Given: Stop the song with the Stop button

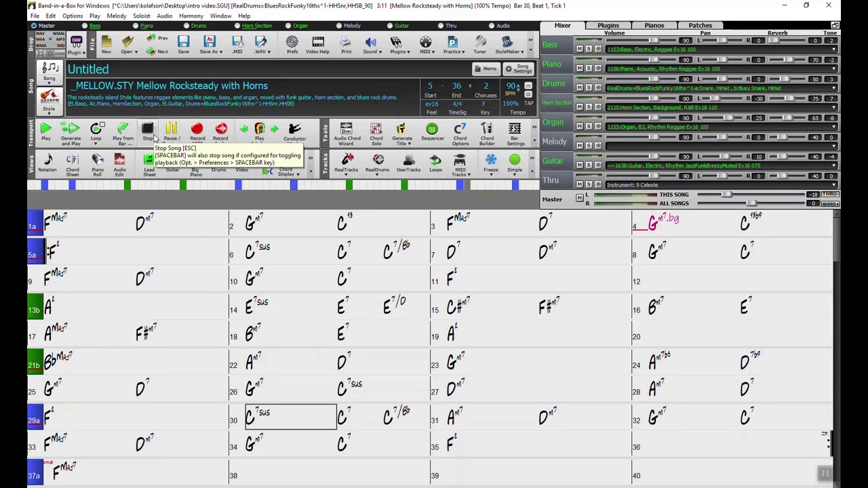Looking at the screenshot, I should click(x=147, y=131).
